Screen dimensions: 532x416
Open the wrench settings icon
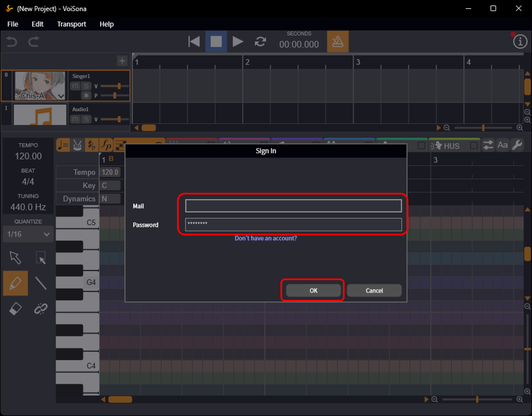point(517,145)
